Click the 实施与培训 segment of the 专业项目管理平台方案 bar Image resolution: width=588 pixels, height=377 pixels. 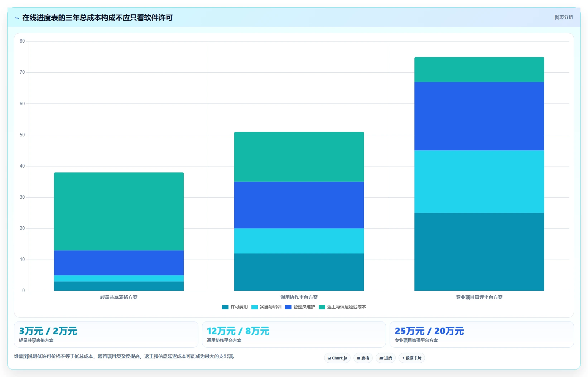point(479,182)
